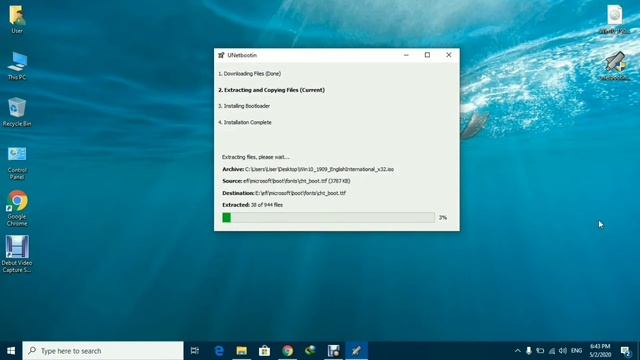640x360 pixels.
Task: Open the Windows Start menu
Action: pos(11,351)
